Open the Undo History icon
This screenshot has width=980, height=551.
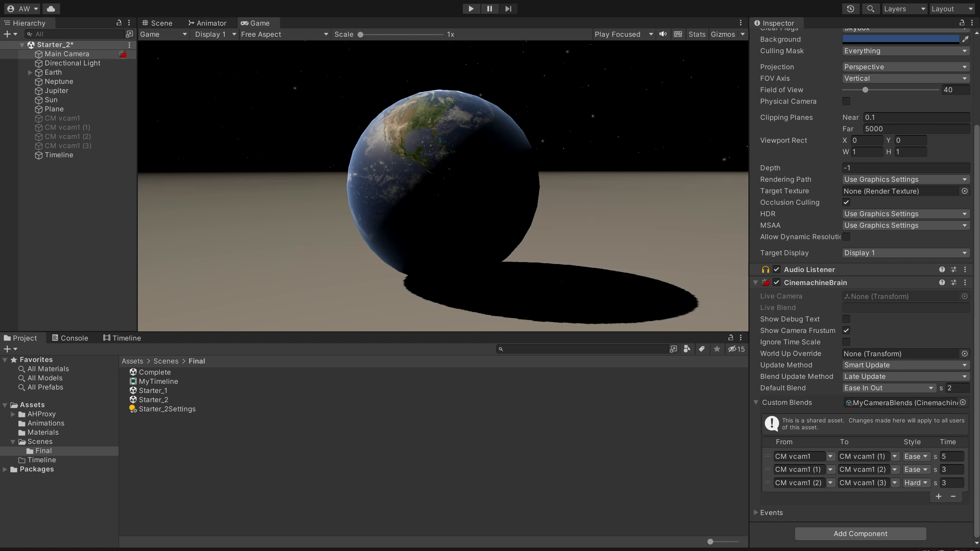click(850, 9)
